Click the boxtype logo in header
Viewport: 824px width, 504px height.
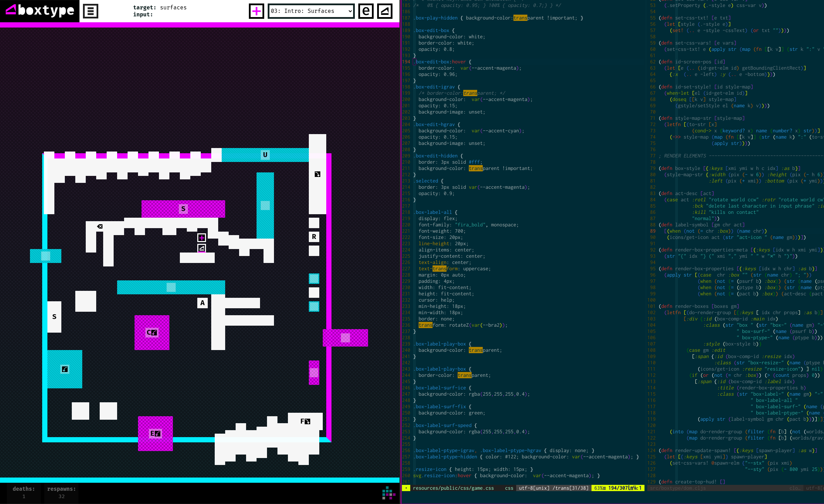click(x=40, y=10)
